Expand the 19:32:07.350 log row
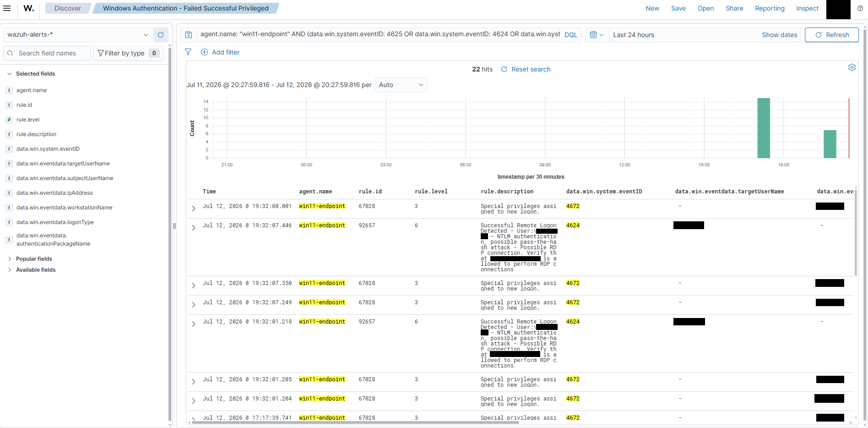 (x=194, y=285)
